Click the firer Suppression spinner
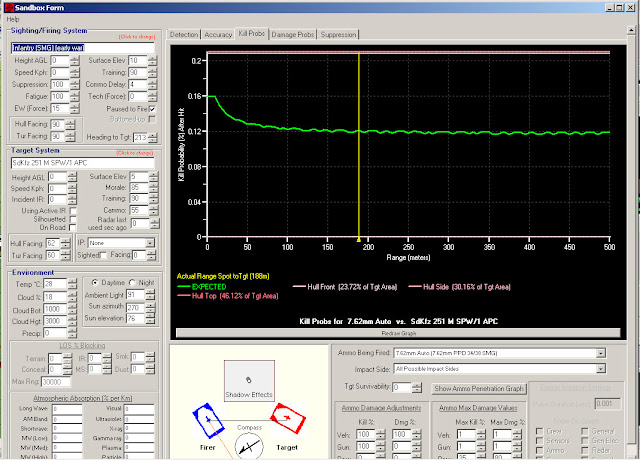The width and height of the screenshot is (640, 460). (75, 84)
